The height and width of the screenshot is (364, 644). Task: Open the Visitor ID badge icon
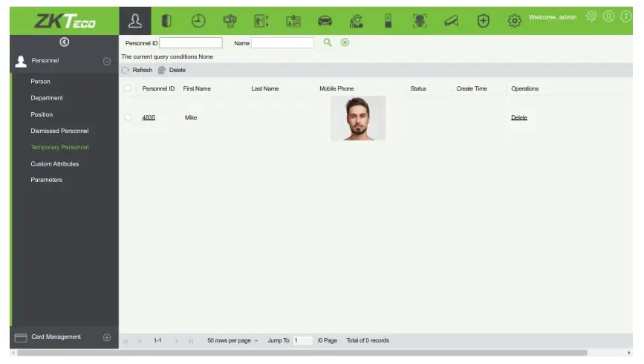pos(293,21)
